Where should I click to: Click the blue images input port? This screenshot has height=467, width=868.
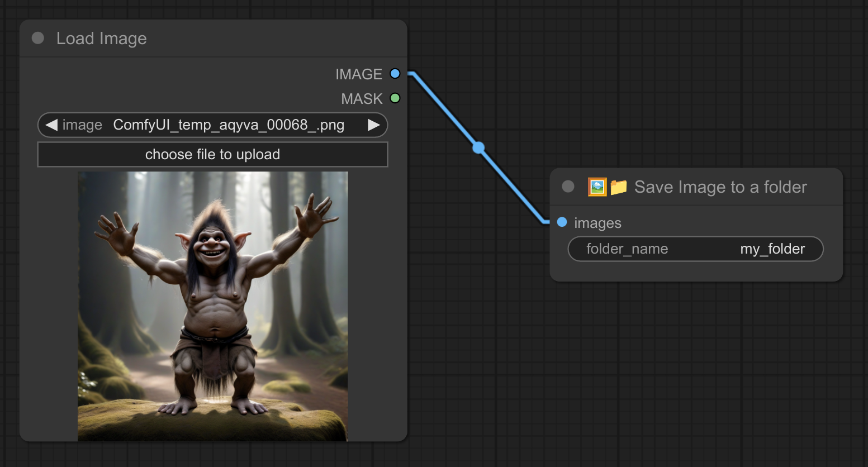tap(562, 222)
